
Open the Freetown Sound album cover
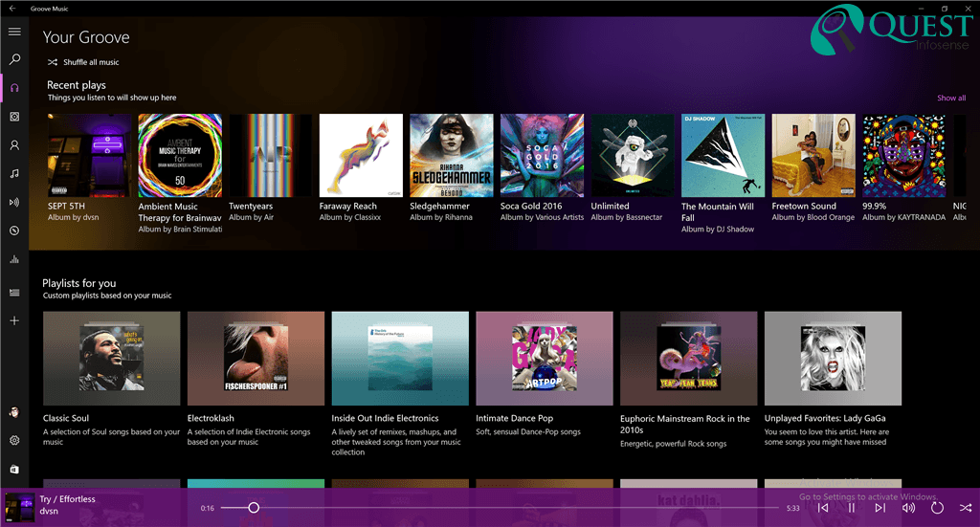click(813, 156)
